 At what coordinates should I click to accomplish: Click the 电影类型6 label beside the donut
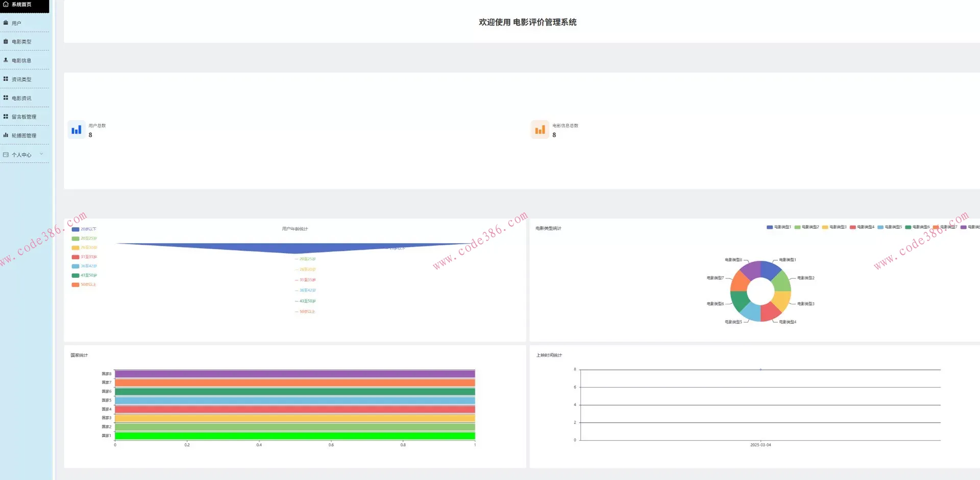715,304
